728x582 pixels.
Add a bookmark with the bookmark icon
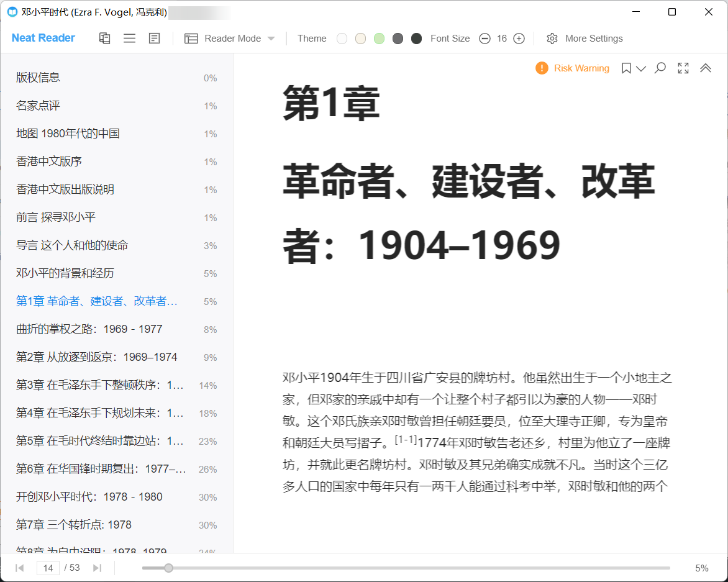pyautogui.click(x=626, y=68)
